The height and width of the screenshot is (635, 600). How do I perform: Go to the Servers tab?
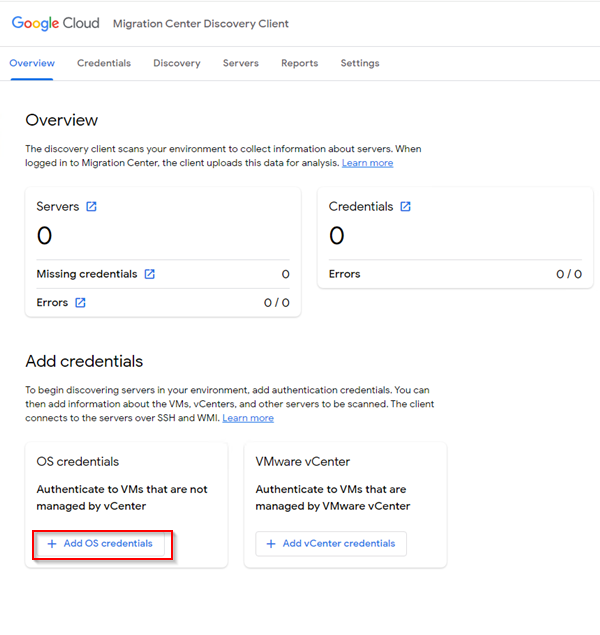241,63
